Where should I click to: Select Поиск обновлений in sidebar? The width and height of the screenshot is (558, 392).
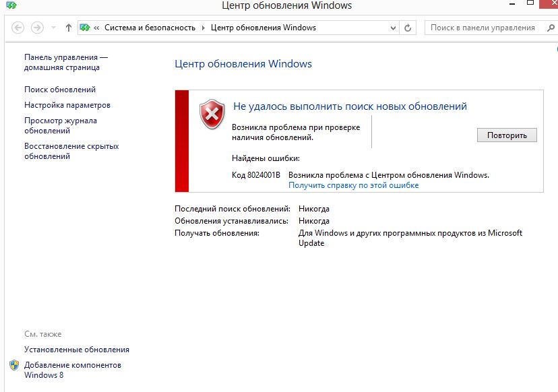tap(60, 90)
